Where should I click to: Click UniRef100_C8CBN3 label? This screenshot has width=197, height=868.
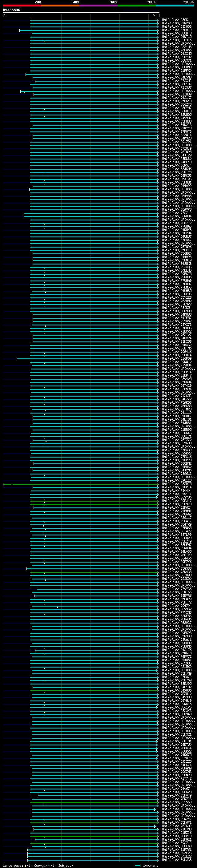click(x=177, y=67)
